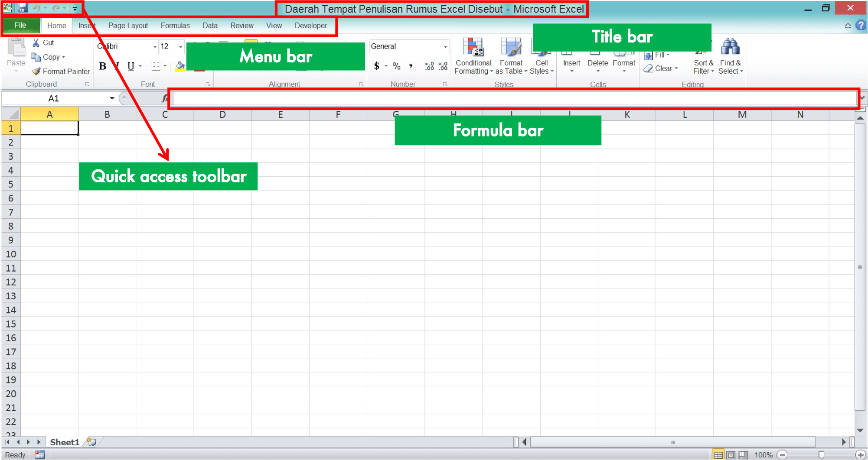Open the File tab
Image resolution: width=868 pixels, height=460 pixels.
tap(20, 25)
